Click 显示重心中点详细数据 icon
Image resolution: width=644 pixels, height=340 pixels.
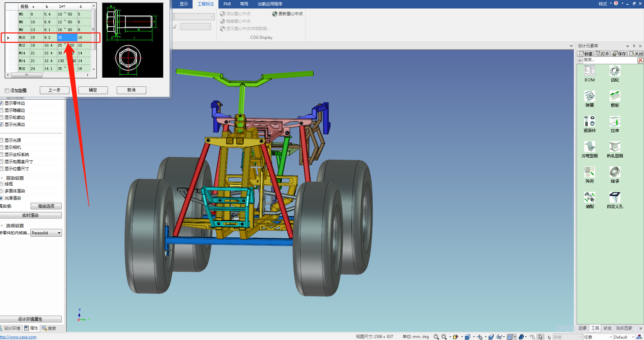coord(223,29)
